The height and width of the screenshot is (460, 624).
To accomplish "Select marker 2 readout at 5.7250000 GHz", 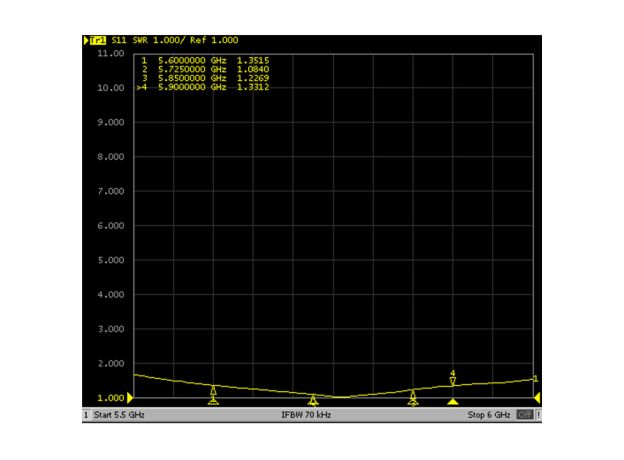I will (x=205, y=69).
